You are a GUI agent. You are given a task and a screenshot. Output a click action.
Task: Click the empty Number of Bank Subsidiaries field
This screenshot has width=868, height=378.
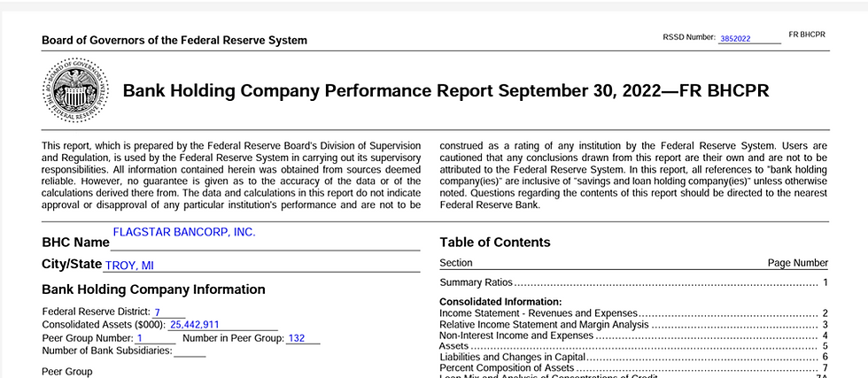point(190,351)
